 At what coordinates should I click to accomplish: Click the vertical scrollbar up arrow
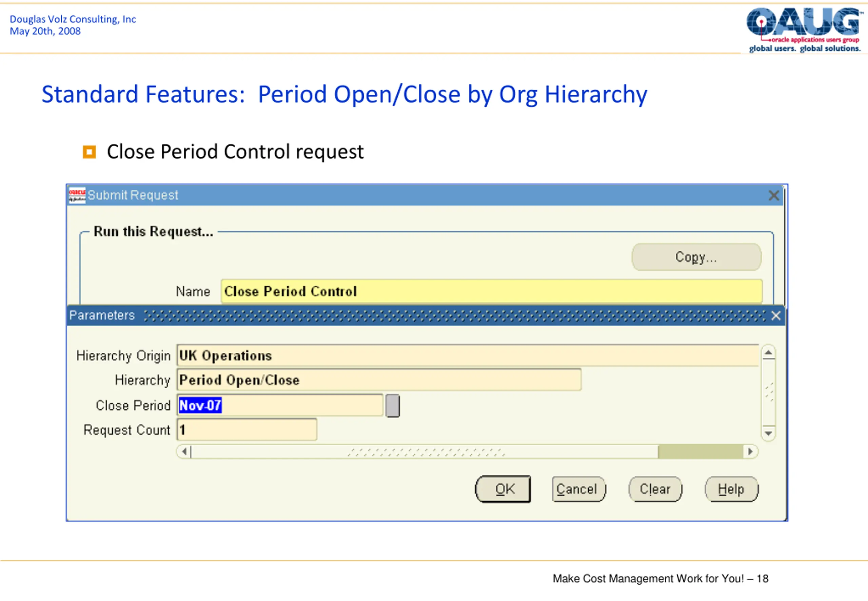pyautogui.click(x=768, y=353)
